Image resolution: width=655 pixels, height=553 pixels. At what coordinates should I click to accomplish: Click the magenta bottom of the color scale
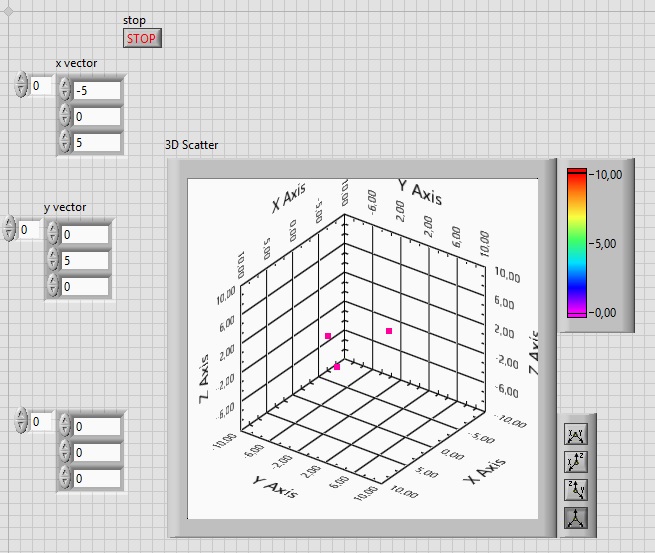[x=576, y=312]
